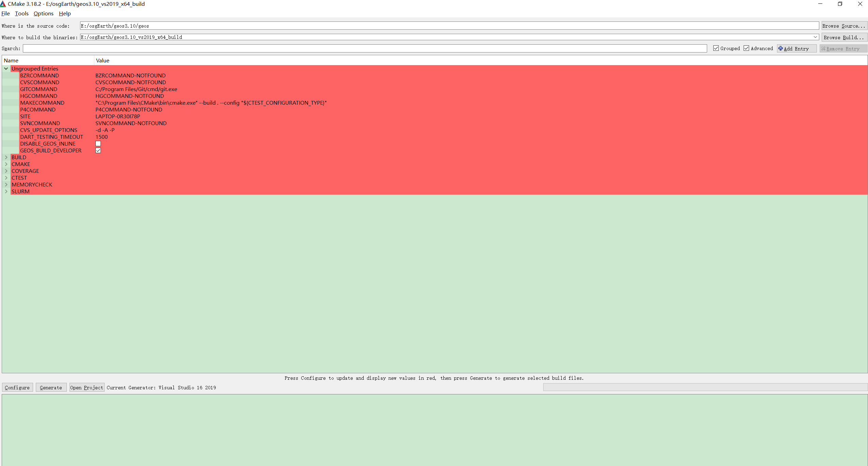Click the Browse Build button
Image resolution: width=868 pixels, height=466 pixels.
coord(844,37)
